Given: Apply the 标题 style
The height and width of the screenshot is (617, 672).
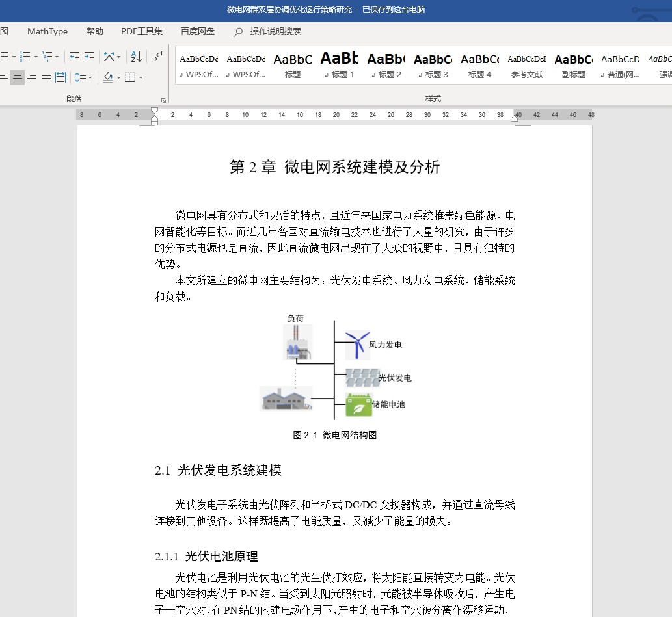Looking at the screenshot, I should tap(293, 66).
